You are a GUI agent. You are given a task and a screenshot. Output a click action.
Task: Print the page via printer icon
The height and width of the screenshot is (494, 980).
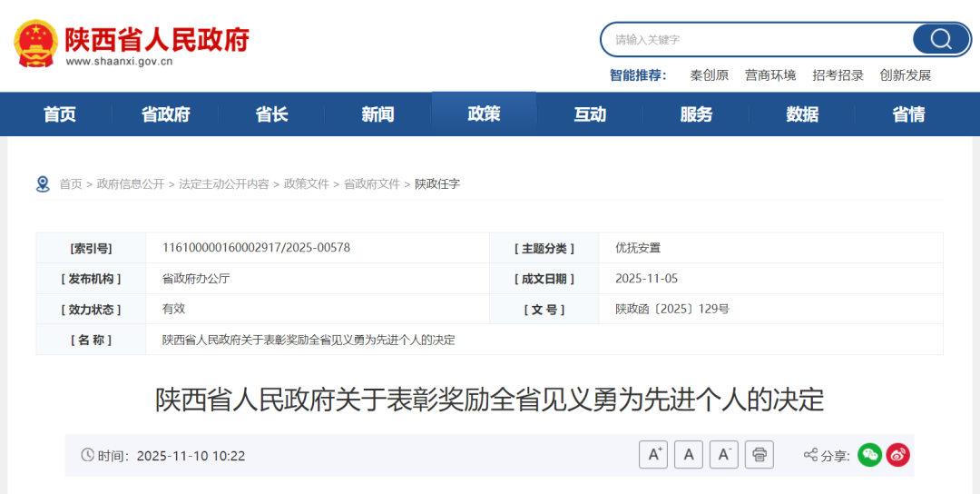(x=759, y=454)
